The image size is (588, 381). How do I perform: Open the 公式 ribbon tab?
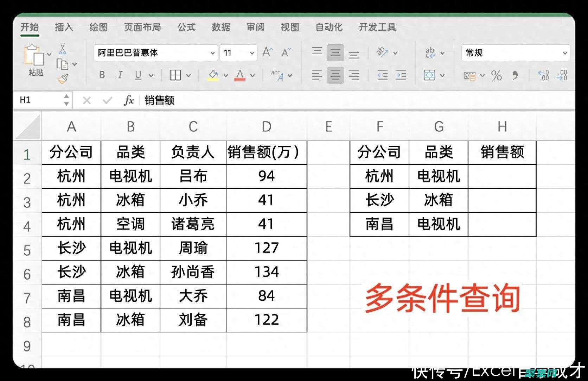tap(187, 27)
